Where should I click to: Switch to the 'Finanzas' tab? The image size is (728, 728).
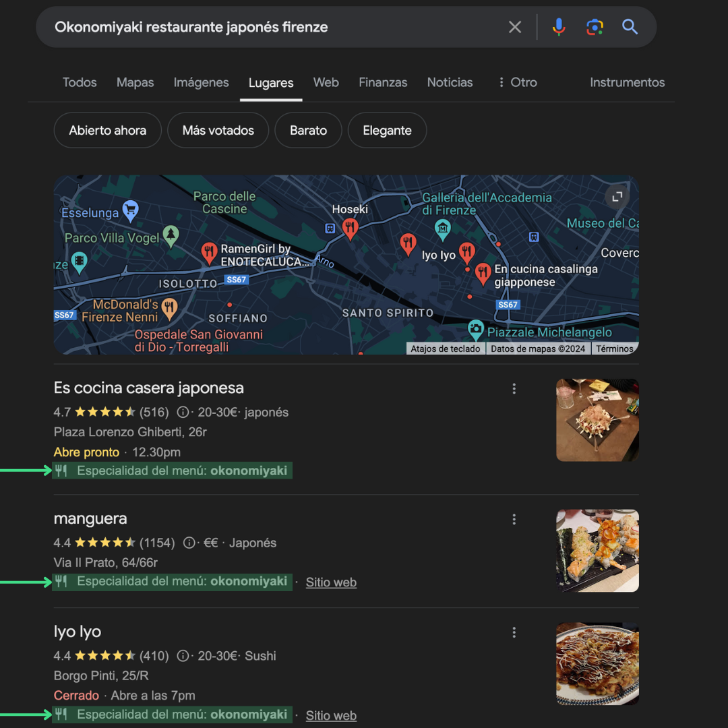coord(383,83)
